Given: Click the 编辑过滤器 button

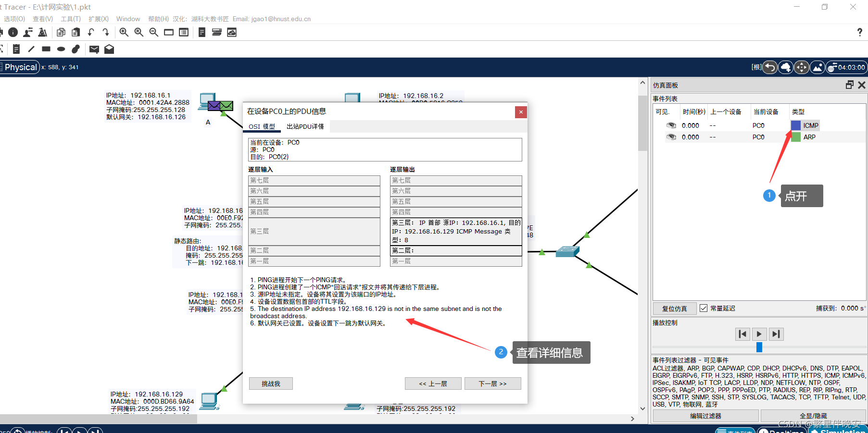Looking at the screenshot, I should click(x=705, y=416).
